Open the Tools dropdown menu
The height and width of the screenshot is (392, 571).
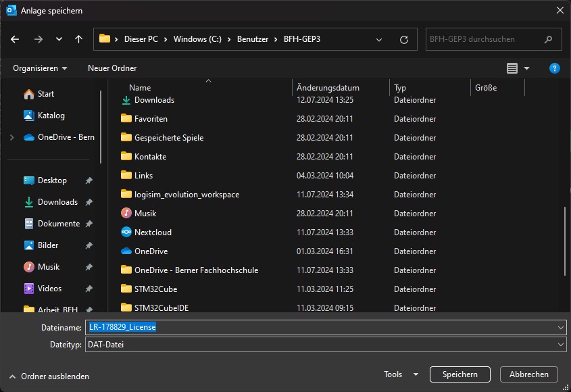pos(401,374)
